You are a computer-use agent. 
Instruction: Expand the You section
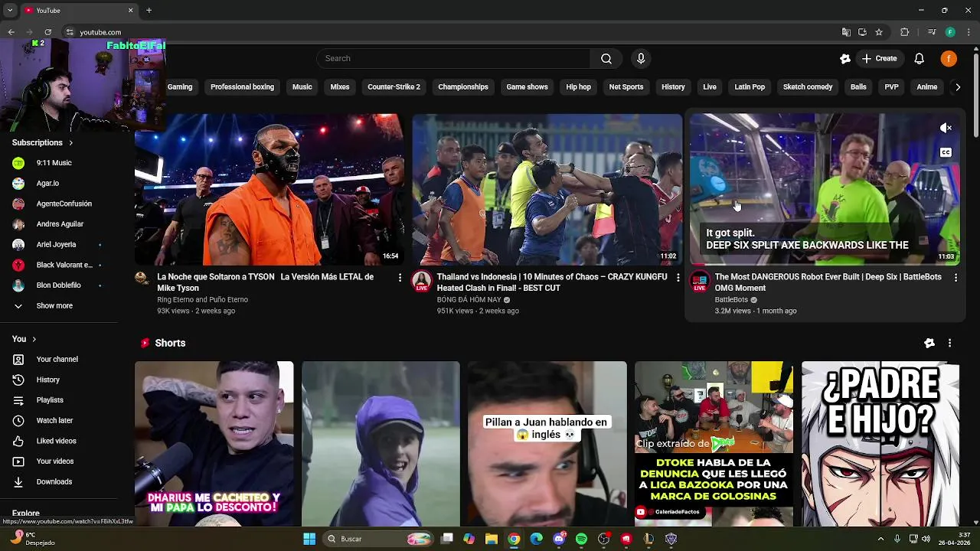point(24,339)
